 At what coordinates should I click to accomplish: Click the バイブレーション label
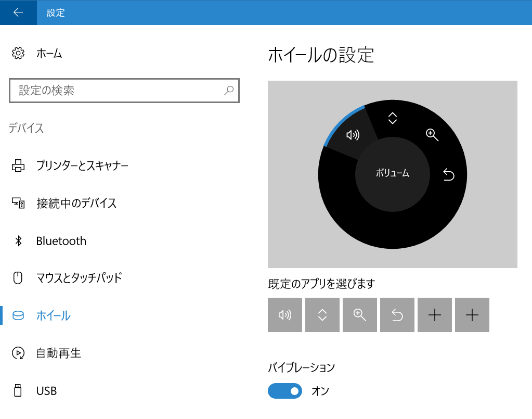click(301, 367)
